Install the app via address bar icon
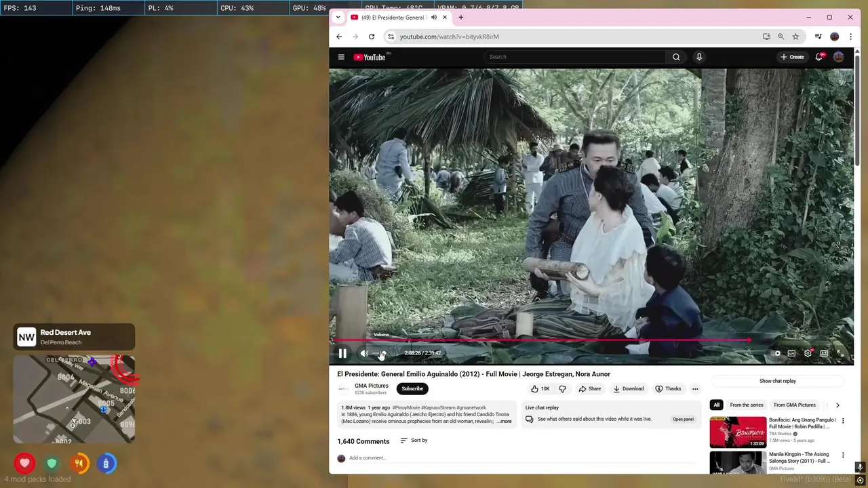Image resolution: width=868 pixels, height=488 pixels. point(766,37)
